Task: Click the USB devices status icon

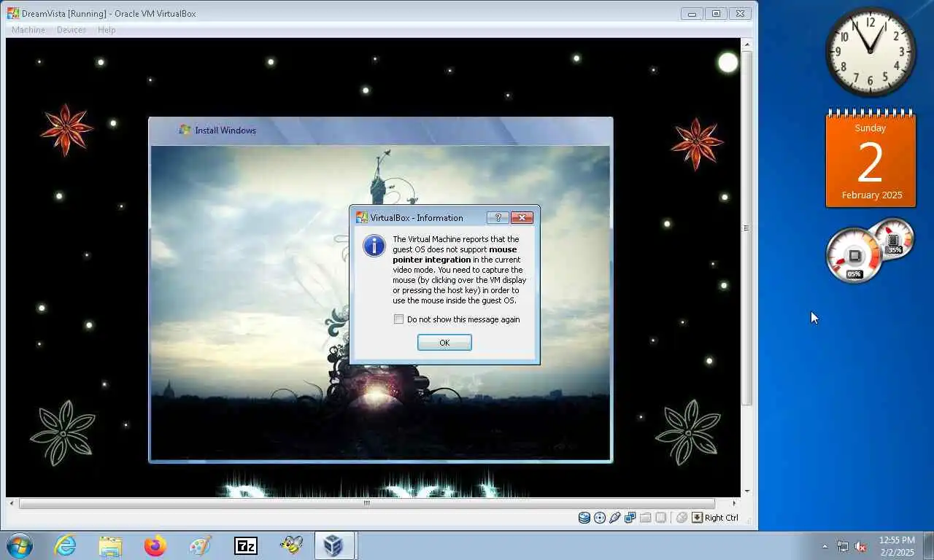Action: click(x=614, y=518)
